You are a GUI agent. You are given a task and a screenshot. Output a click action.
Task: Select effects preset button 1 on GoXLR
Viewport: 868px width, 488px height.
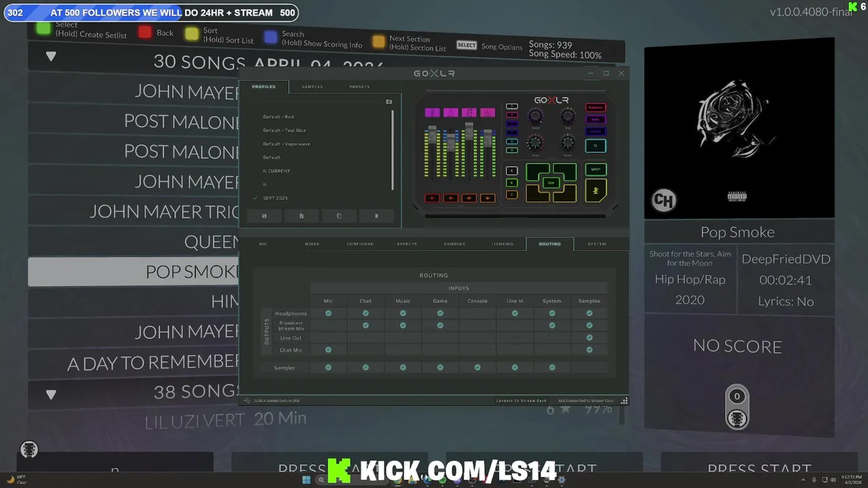click(512, 106)
